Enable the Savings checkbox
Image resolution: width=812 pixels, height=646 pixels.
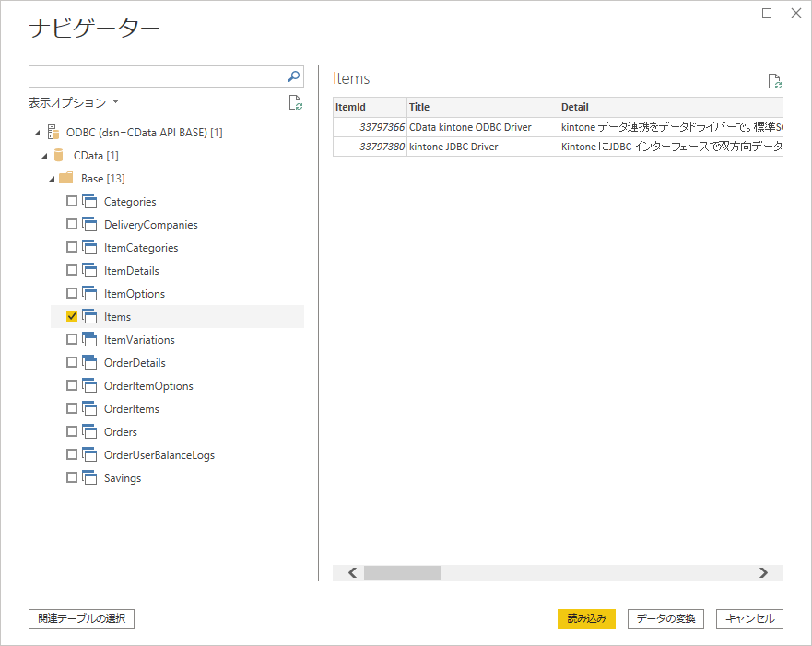(72, 477)
